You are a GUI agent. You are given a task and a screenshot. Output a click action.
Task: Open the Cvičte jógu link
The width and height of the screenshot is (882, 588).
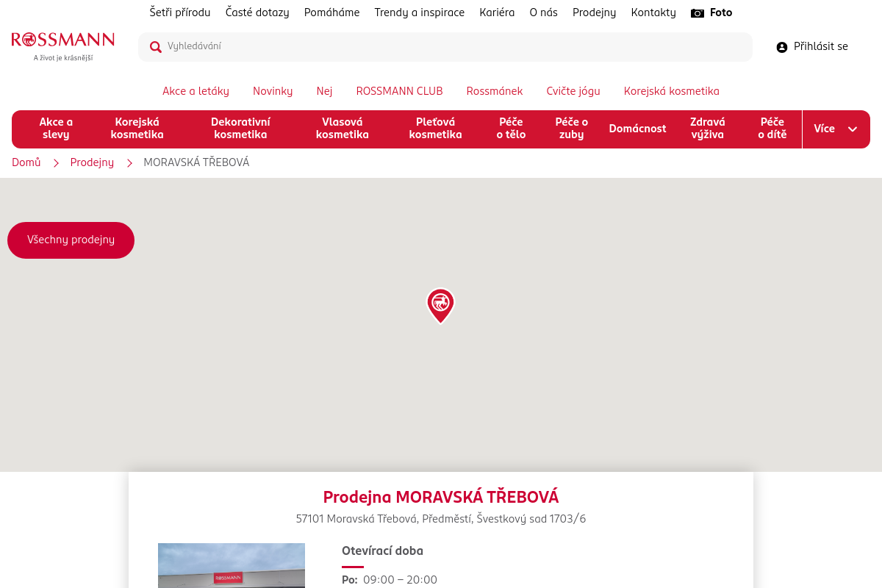click(x=573, y=91)
